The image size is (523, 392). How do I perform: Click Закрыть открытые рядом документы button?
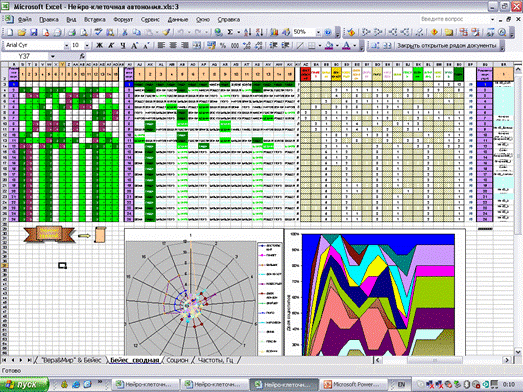pyautogui.click(x=446, y=46)
